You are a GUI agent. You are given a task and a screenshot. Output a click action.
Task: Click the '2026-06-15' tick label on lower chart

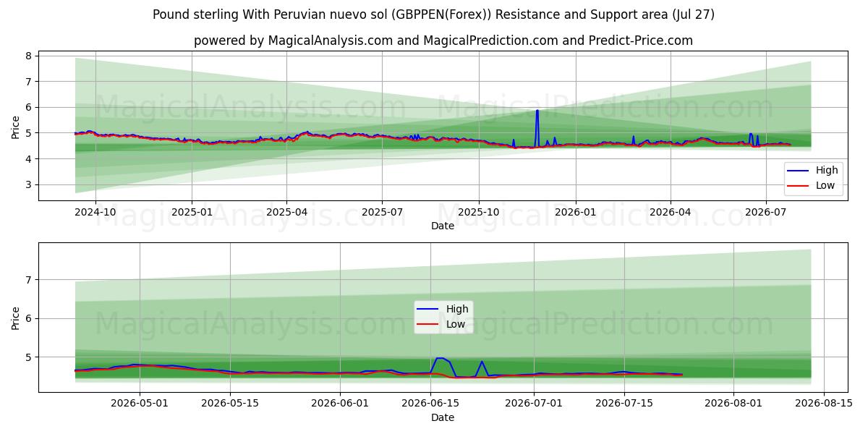pos(430,404)
